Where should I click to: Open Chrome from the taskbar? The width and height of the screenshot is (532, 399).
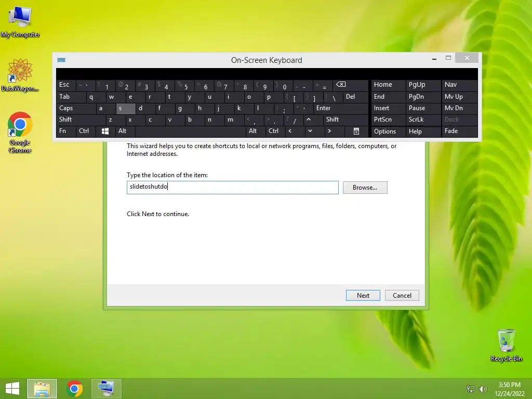pos(74,389)
